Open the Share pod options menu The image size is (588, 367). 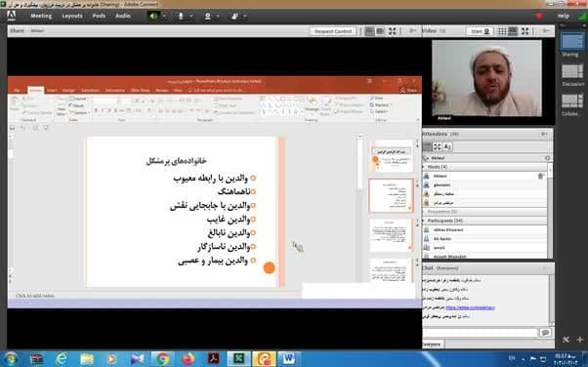coord(412,31)
